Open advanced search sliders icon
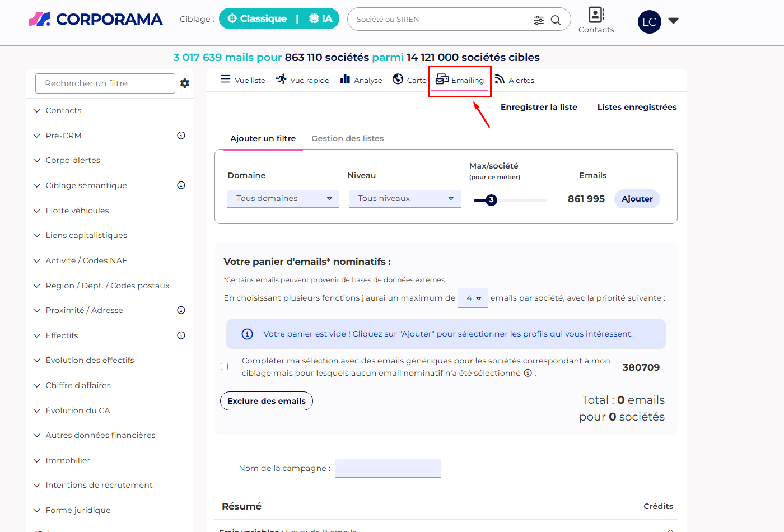The width and height of the screenshot is (784, 532). (538, 20)
